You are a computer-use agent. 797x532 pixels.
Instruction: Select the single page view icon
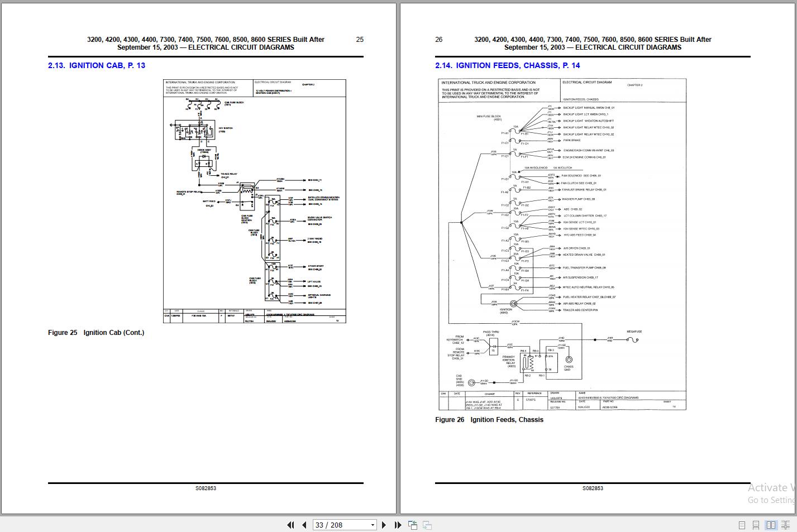click(x=742, y=525)
